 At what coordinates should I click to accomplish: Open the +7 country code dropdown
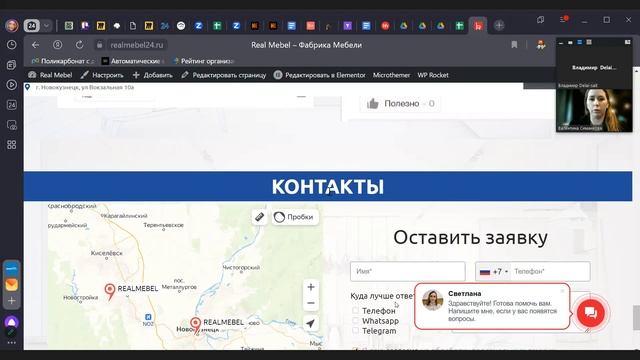(493, 271)
